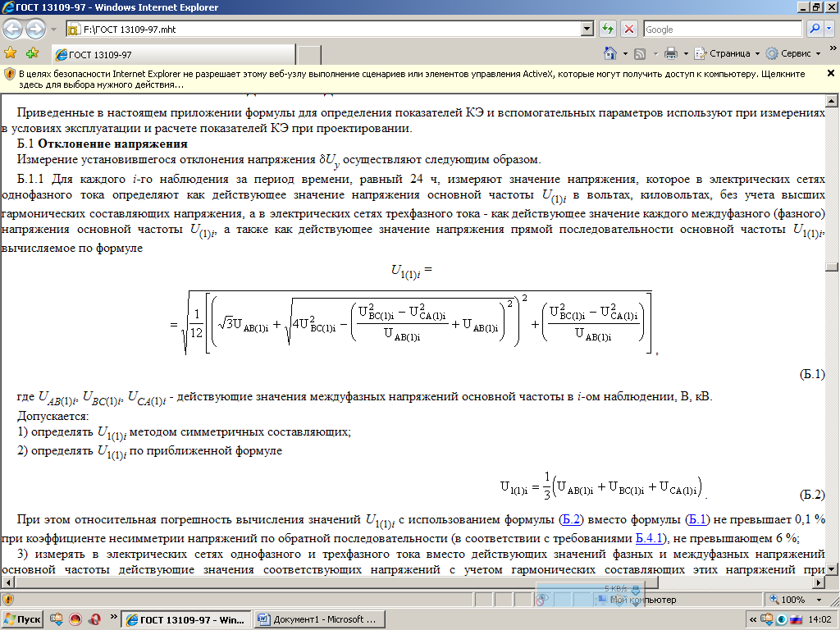
Task: Click the (Б.2) formula number label
Action: click(x=812, y=494)
